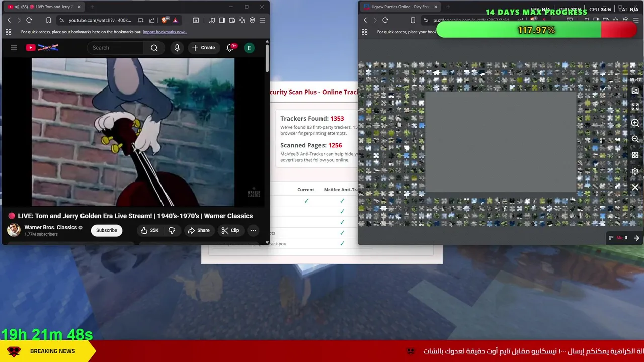Open site settings icon beside youtube.com URL
The width and height of the screenshot is (644, 362).
pyautogui.click(x=61, y=20)
